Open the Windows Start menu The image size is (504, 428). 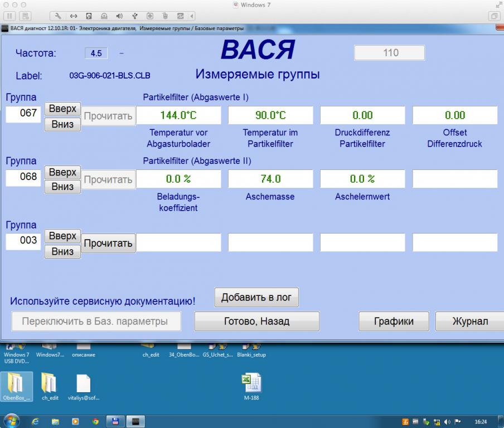pyautogui.click(x=12, y=421)
